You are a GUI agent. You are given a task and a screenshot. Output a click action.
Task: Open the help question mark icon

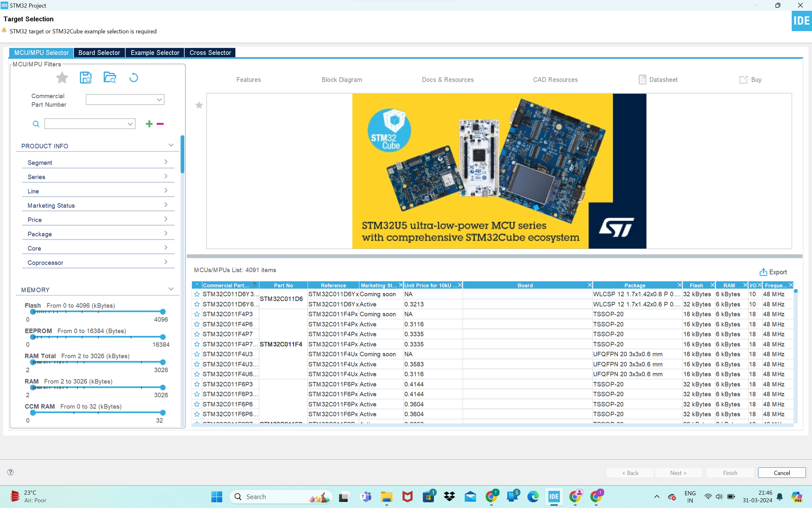click(x=10, y=472)
